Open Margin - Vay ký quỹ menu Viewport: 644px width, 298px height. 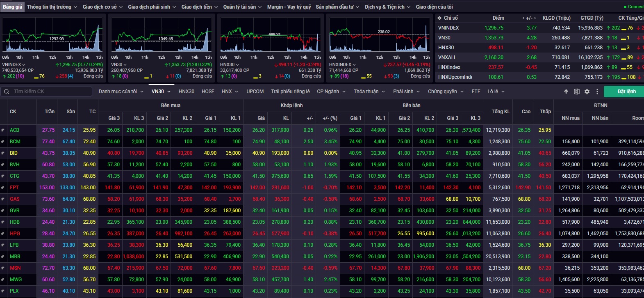[289, 7]
